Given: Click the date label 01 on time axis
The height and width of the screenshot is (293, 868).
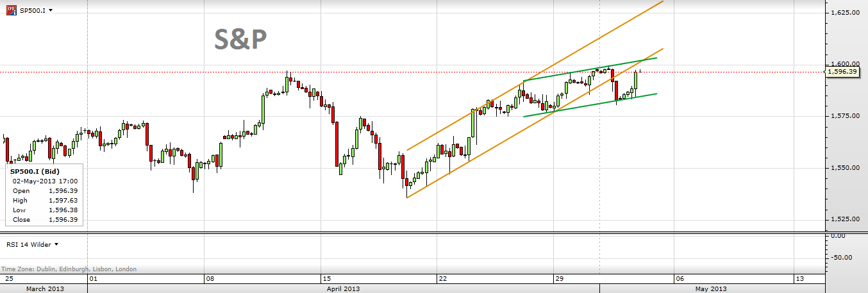Looking at the screenshot, I should coord(93,280).
